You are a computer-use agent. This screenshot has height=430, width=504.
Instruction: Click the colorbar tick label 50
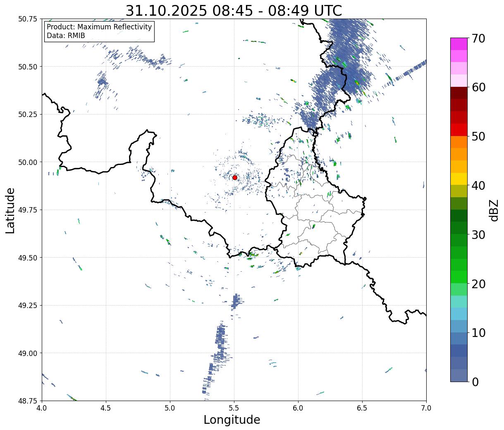click(478, 136)
